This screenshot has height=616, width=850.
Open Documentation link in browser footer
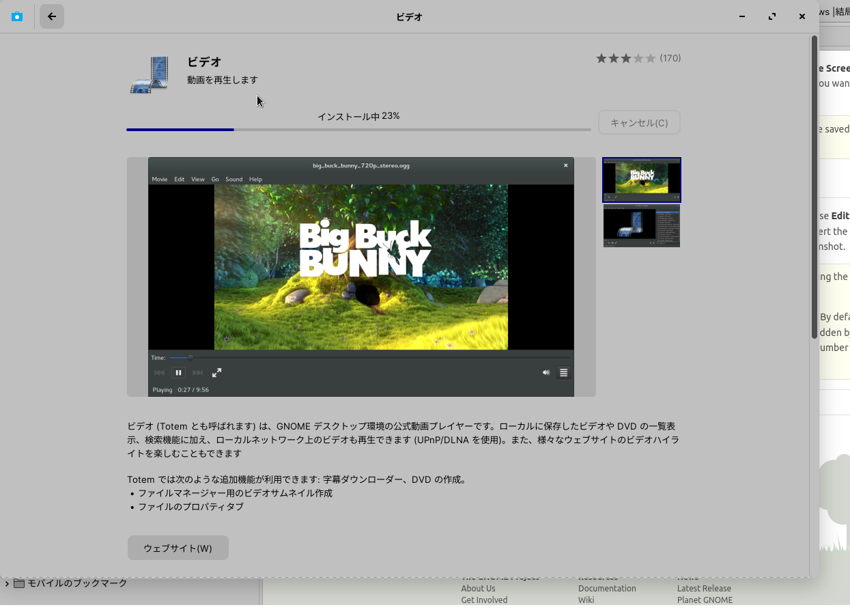tap(607, 588)
